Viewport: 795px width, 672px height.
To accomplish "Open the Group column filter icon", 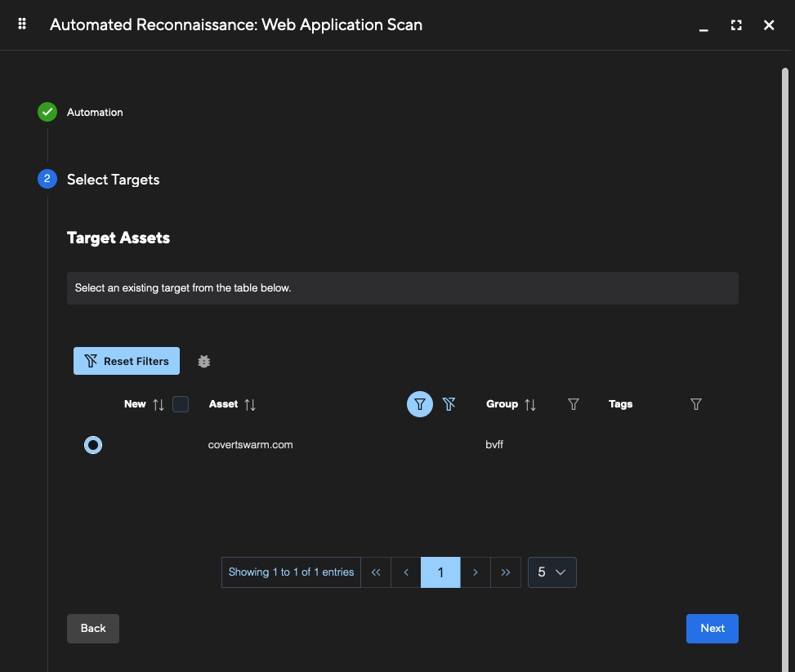I will (x=573, y=403).
